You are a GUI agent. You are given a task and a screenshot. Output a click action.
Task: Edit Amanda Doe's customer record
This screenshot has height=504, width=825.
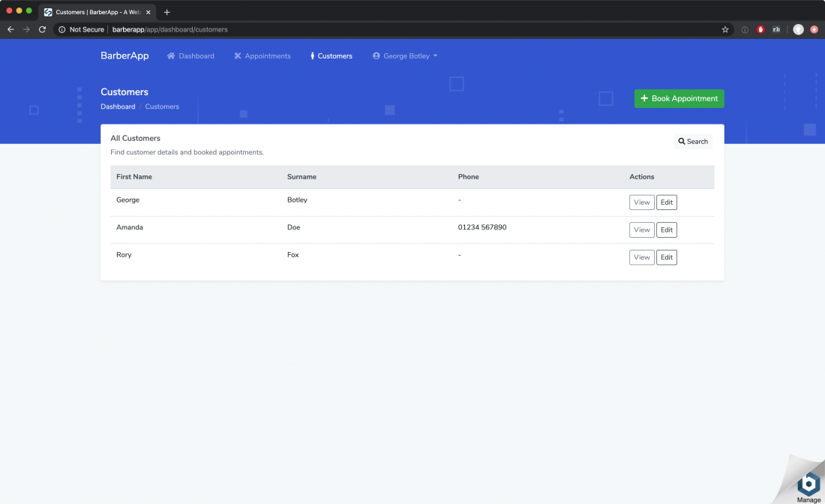click(667, 229)
